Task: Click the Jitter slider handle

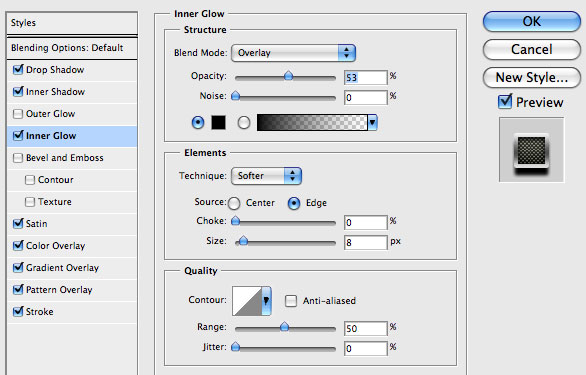Action: tap(235, 347)
